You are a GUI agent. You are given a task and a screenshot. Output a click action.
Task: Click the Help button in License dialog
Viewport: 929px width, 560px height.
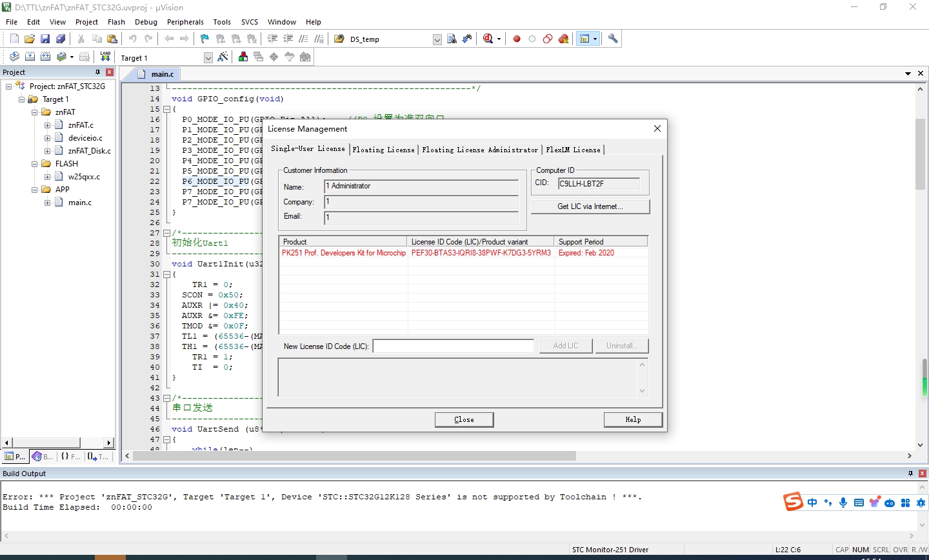pos(633,419)
